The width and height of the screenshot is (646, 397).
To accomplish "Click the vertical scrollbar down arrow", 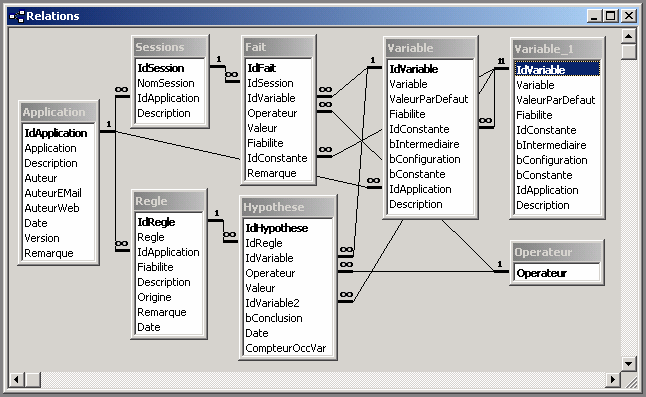I will click(x=628, y=364).
